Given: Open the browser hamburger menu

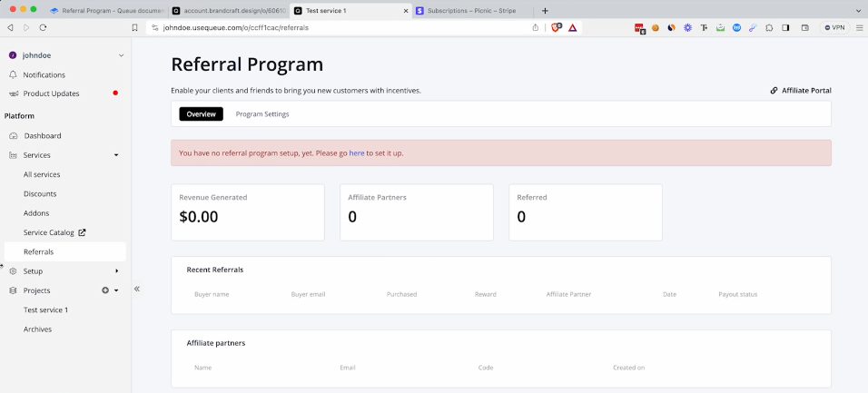Looking at the screenshot, I should pyautogui.click(x=859, y=27).
